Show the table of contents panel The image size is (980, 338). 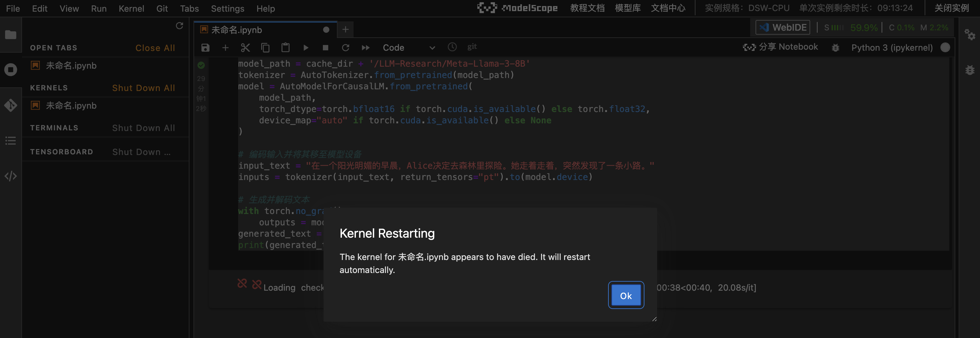(11, 141)
